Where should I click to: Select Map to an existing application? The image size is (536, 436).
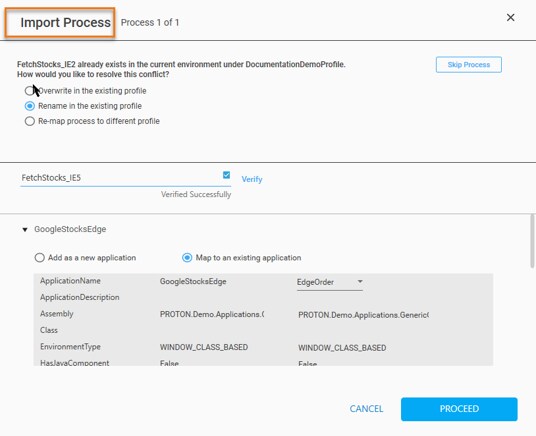coord(187,257)
